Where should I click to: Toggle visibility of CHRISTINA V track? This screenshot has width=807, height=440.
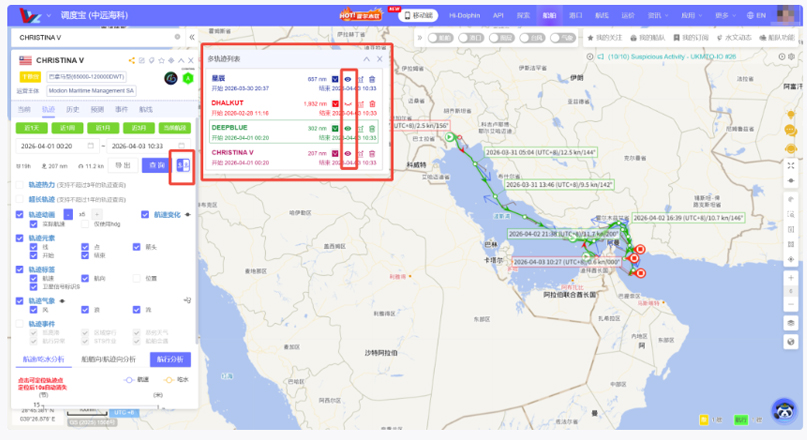point(348,153)
